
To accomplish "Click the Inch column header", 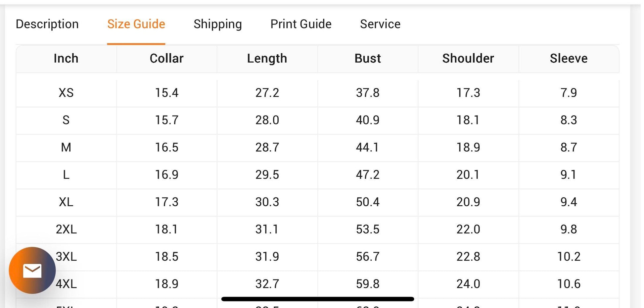I will pyautogui.click(x=66, y=59).
